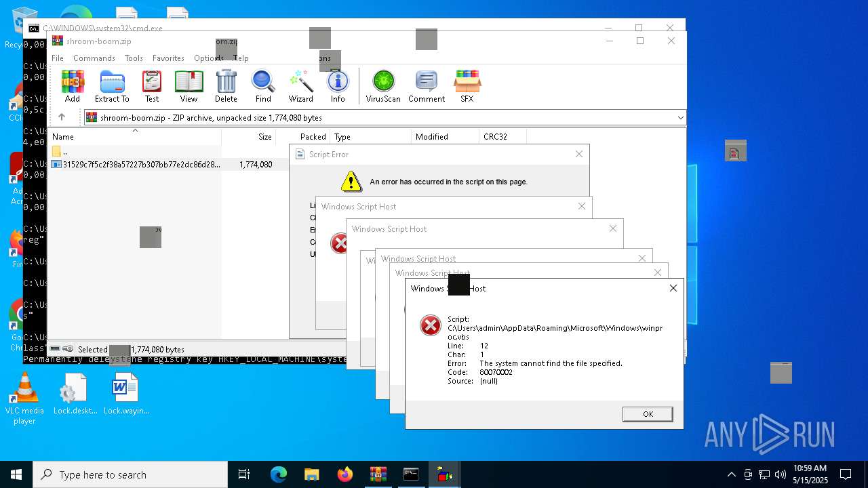Open File Explorer from the taskbar
This screenshot has height=488, width=868.
pyautogui.click(x=311, y=474)
